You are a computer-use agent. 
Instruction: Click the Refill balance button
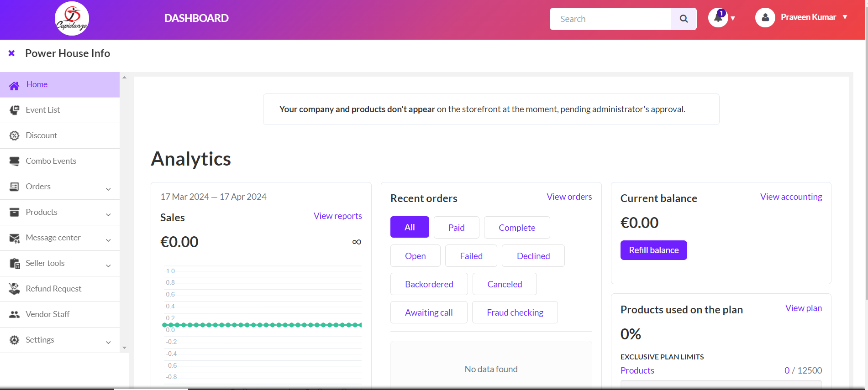click(653, 250)
